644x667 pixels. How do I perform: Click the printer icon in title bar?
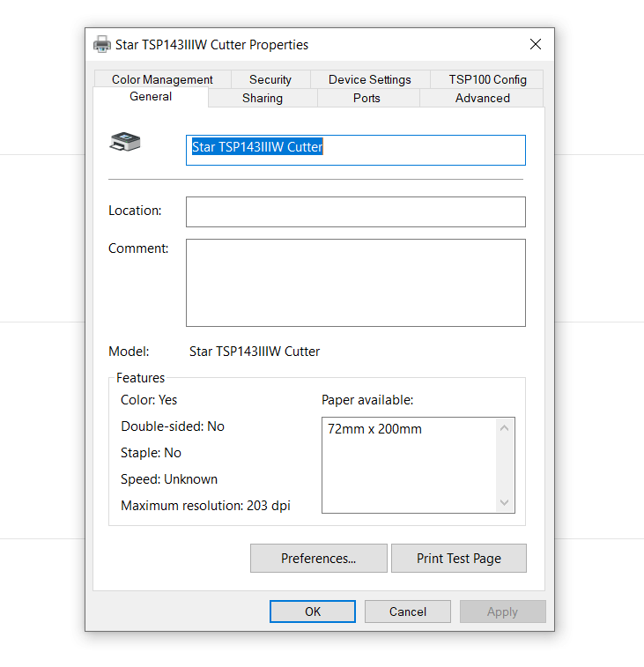[102, 44]
